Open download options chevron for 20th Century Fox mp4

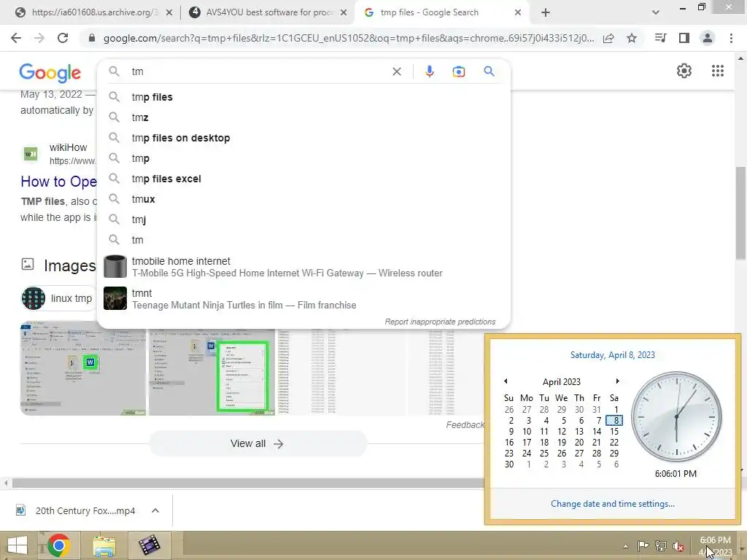(x=155, y=510)
